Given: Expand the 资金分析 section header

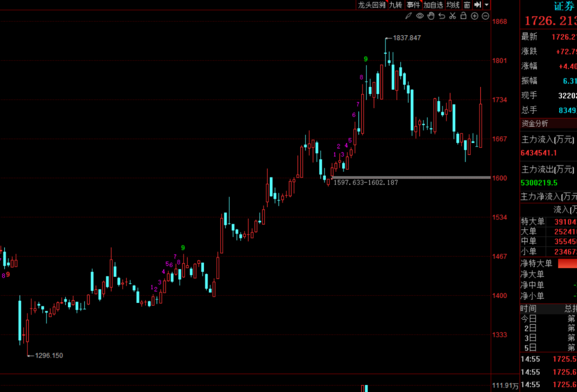Looking at the screenshot, I should 535,123.
